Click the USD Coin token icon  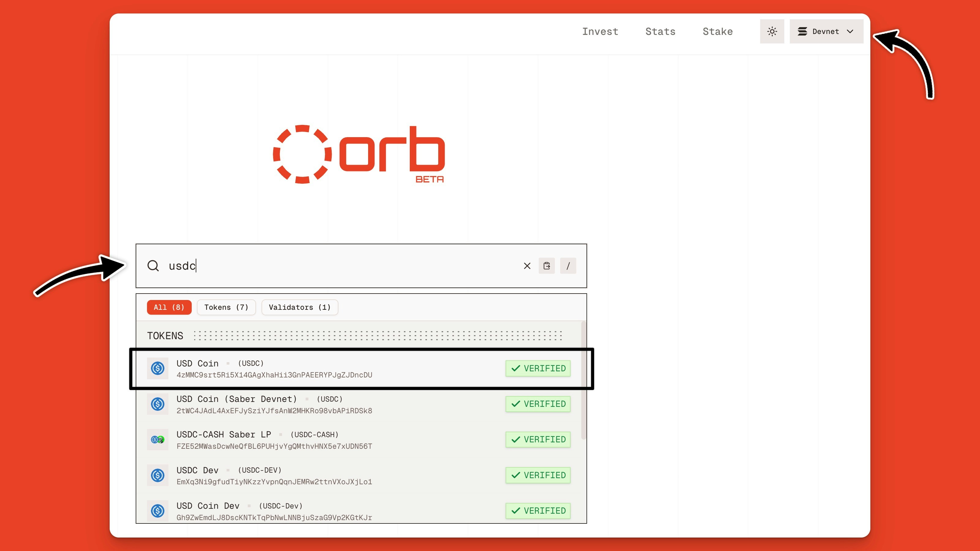click(x=157, y=368)
